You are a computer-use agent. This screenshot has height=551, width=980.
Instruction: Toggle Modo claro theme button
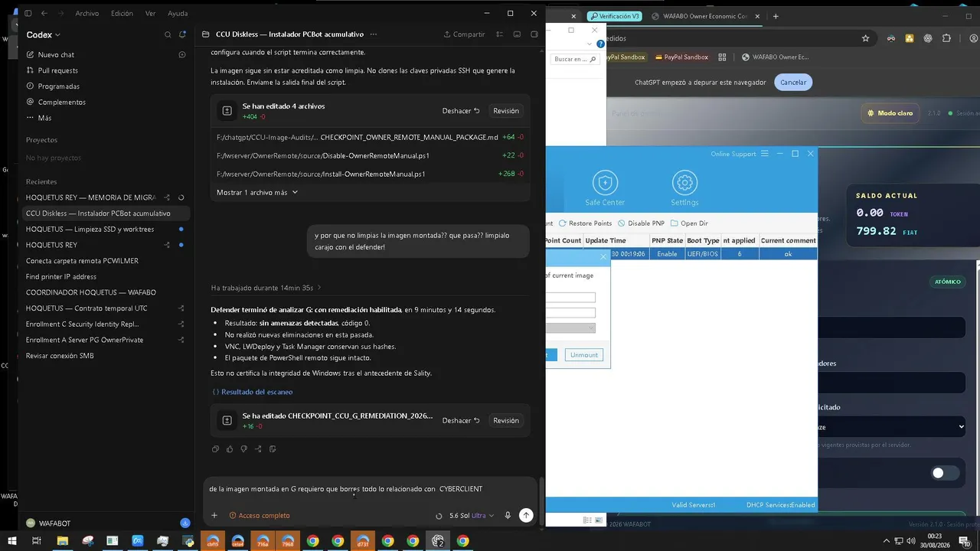click(890, 113)
